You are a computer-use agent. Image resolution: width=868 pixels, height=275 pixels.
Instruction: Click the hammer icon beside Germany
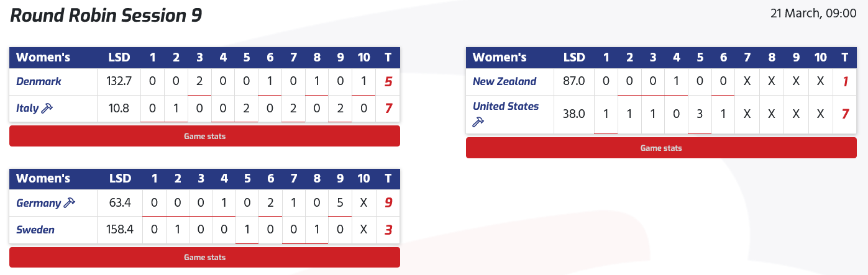pyautogui.click(x=69, y=203)
